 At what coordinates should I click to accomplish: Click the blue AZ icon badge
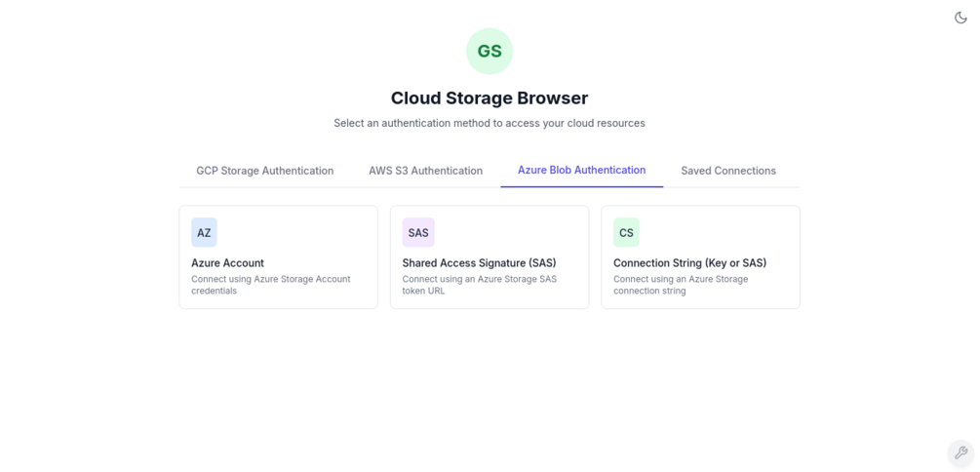204,232
